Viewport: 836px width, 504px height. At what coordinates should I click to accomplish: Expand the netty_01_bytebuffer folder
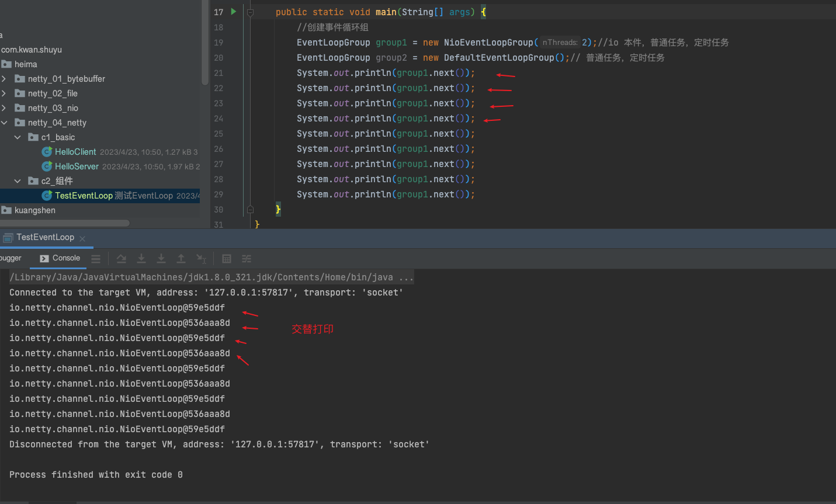4,79
